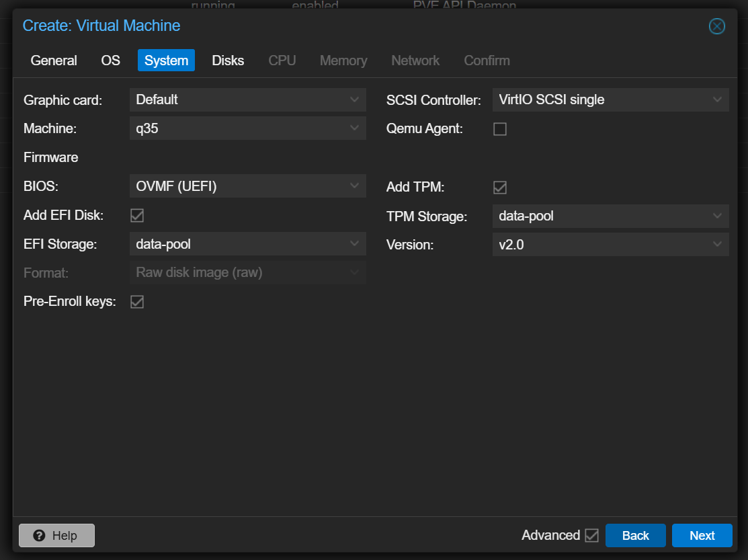
Task: Close the Create Virtual Machine dialog
Action: [717, 26]
